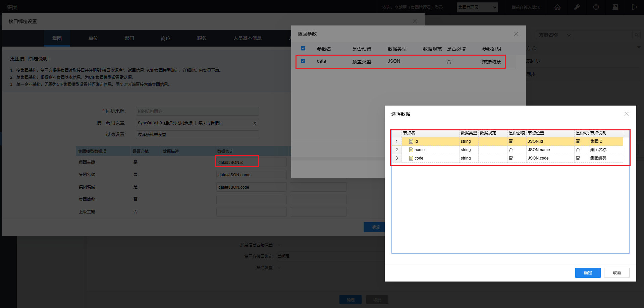Image resolution: width=644 pixels, height=308 pixels.
Task: Click row number 3 in 选择数据 grid
Action: pyautogui.click(x=396, y=158)
